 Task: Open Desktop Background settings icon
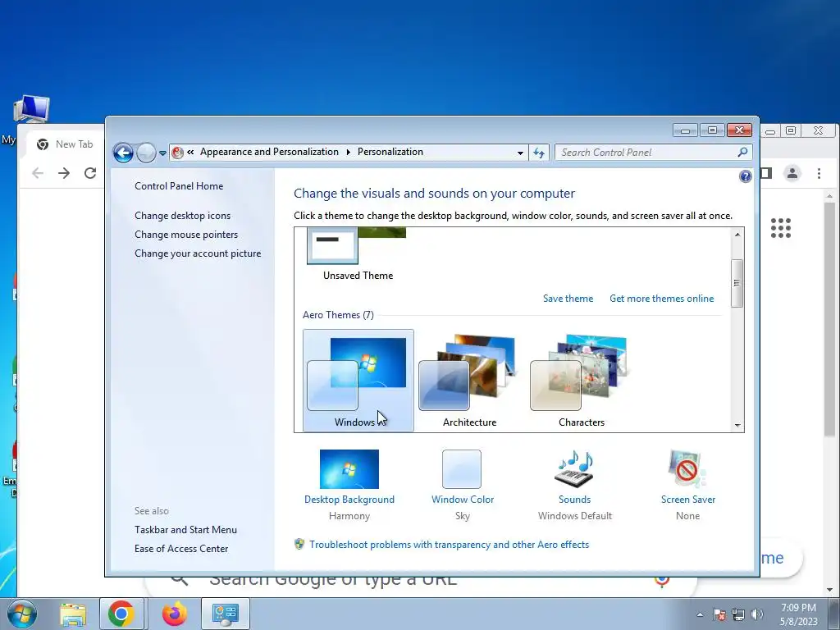coord(349,468)
